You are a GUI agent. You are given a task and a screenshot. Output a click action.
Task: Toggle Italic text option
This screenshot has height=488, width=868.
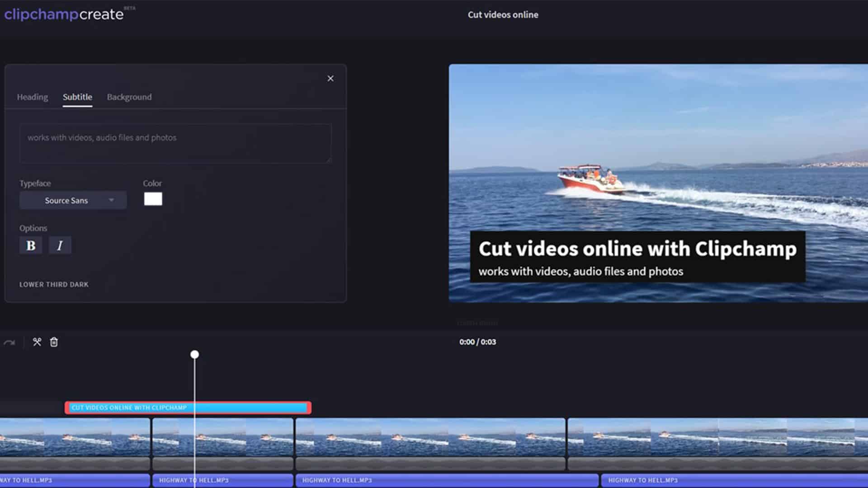click(60, 245)
